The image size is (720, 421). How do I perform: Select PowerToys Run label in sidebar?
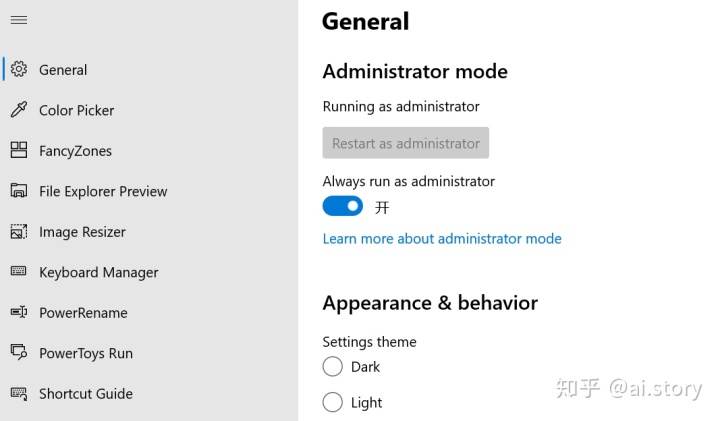[86, 354]
